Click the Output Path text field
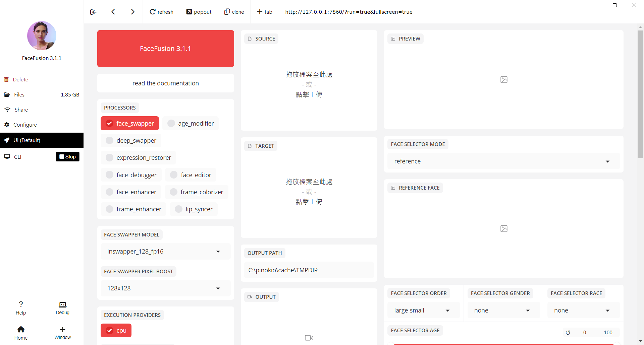Screen dimensions: 644x345 [x=309, y=270]
